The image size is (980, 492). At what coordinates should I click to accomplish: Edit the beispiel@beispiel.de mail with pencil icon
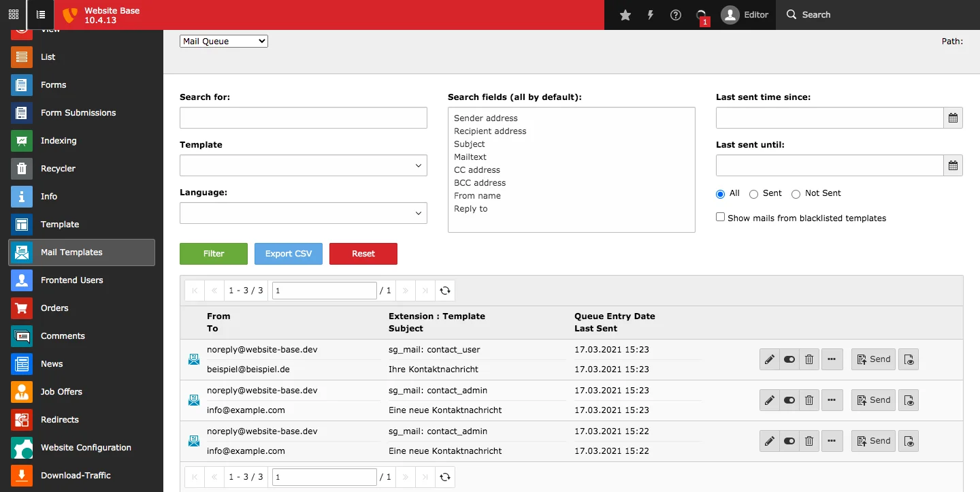pos(769,359)
